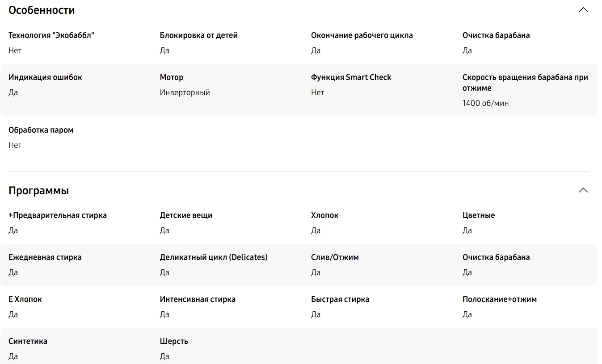Click the Функция Smart Check label
Viewport: 602px width, 364px height.
pos(351,77)
